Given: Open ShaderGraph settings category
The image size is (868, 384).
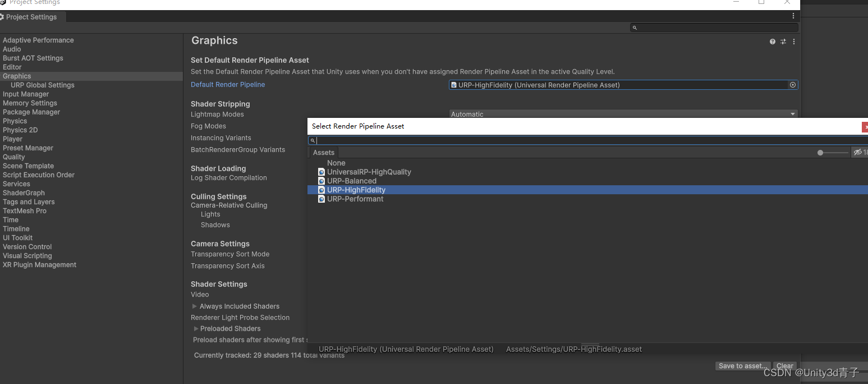Looking at the screenshot, I should [24, 193].
